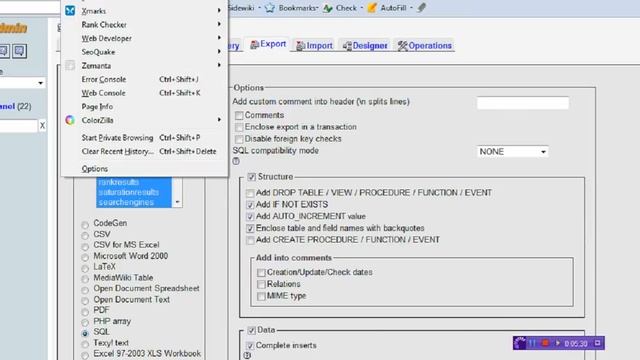Viewport: 640px width, 360px height.
Task: Select PDF export format
Action: click(85, 312)
